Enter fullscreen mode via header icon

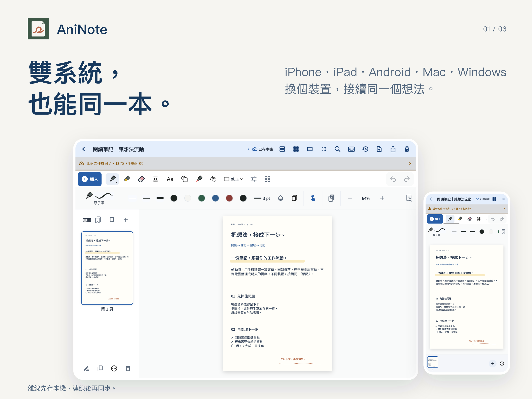(324, 149)
